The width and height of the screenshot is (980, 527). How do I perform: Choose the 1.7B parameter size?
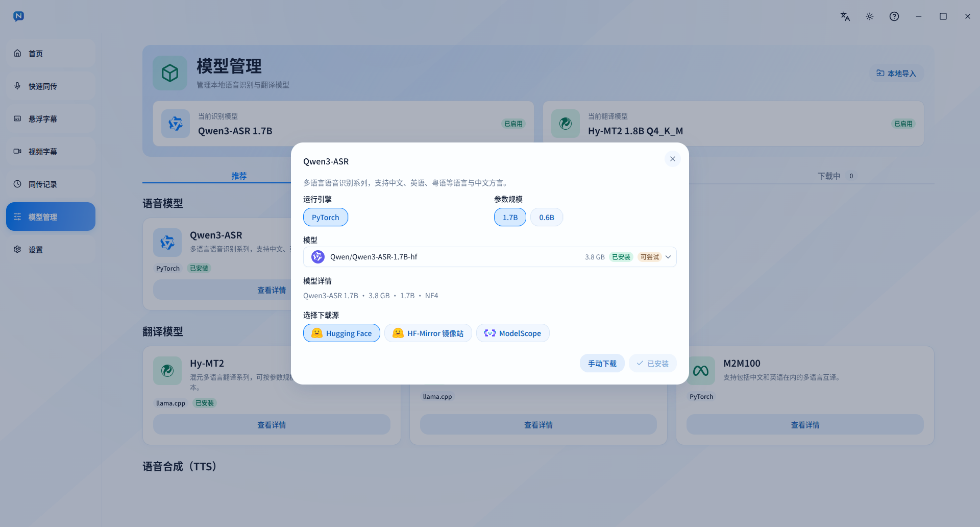[x=510, y=217]
